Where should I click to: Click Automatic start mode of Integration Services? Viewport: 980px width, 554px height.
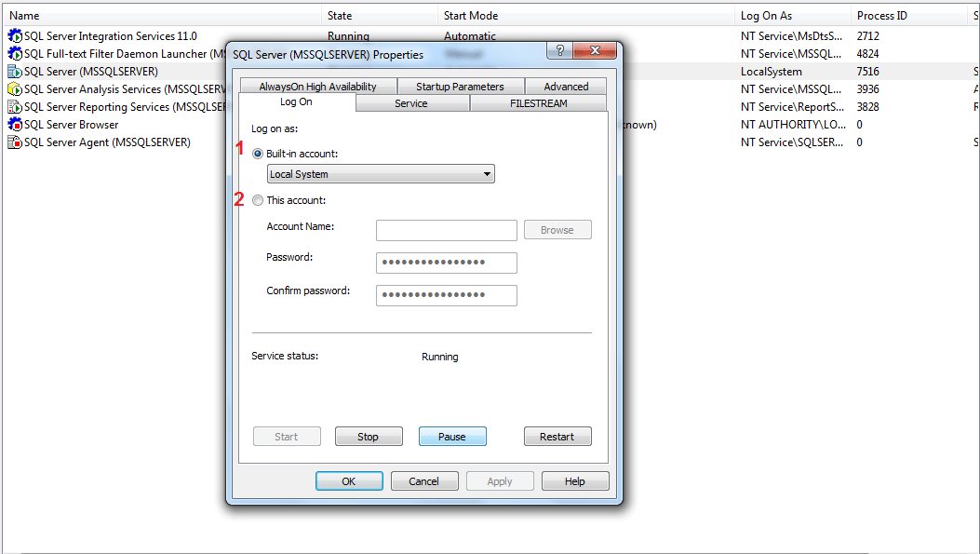tap(470, 36)
